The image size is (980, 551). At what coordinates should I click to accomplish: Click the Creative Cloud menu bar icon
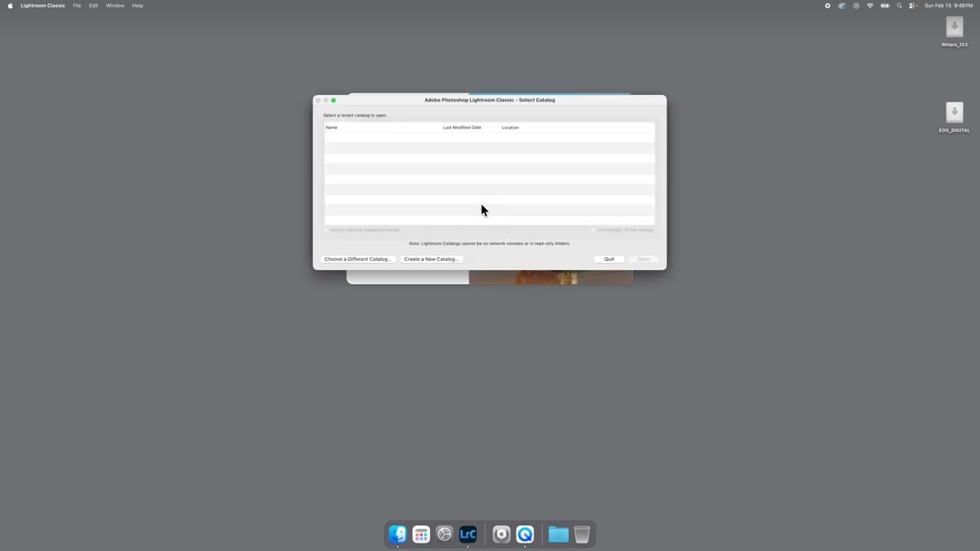pos(842,5)
